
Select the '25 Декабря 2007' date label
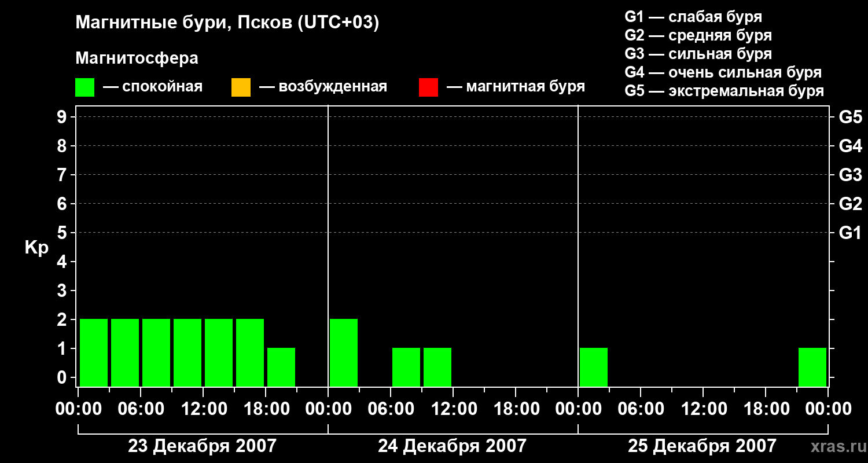(x=702, y=446)
